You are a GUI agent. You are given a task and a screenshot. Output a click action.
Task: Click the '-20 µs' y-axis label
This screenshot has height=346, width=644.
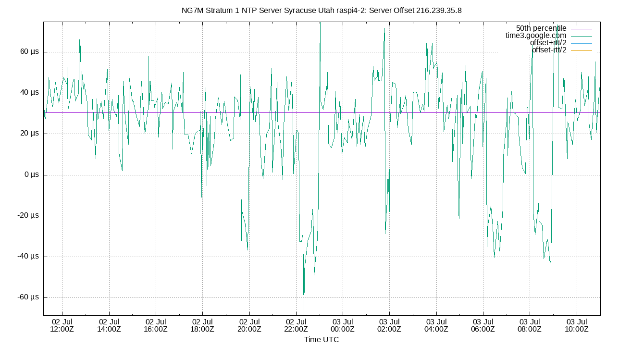[x=28, y=216]
